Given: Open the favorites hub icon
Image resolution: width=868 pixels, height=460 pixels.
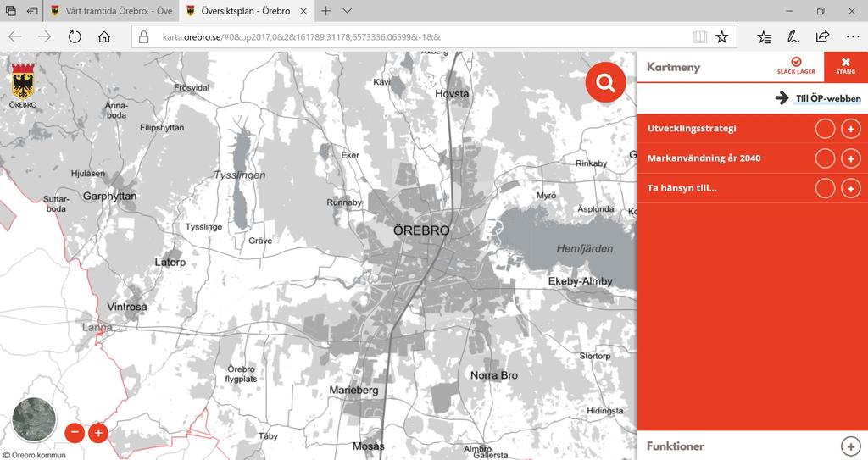Looking at the screenshot, I should (764, 37).
